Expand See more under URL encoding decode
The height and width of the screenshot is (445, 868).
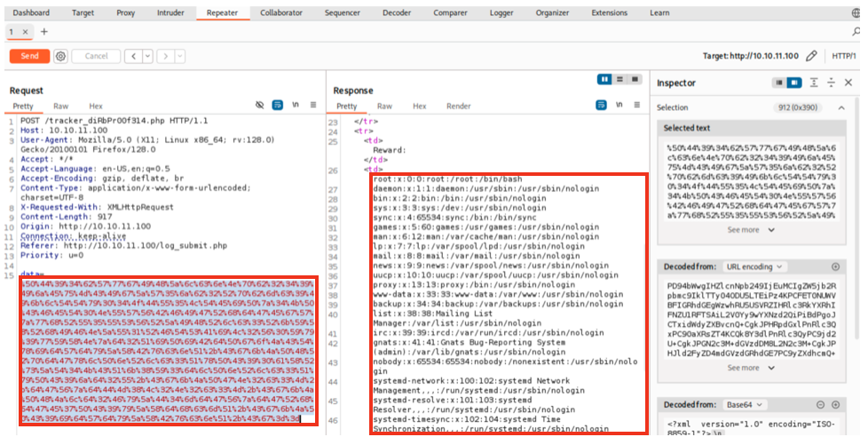tap(751, 368)
